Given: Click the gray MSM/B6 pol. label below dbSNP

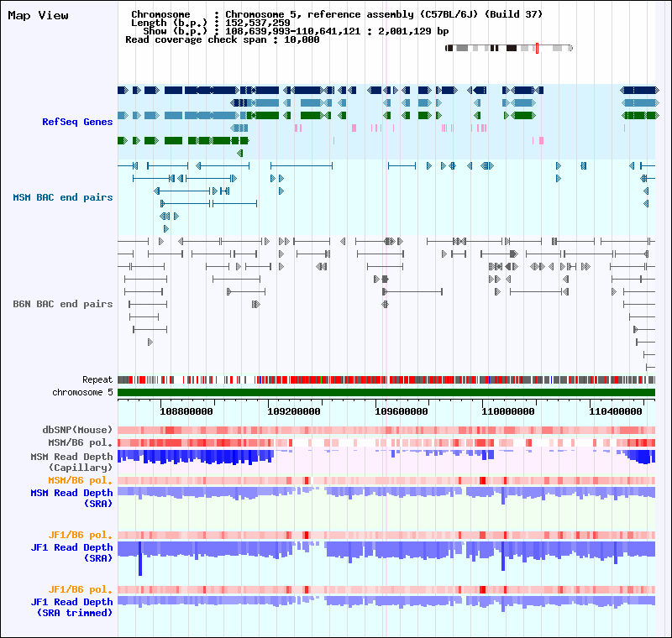Looking at the screenshot, I should (x=80, y=442).
